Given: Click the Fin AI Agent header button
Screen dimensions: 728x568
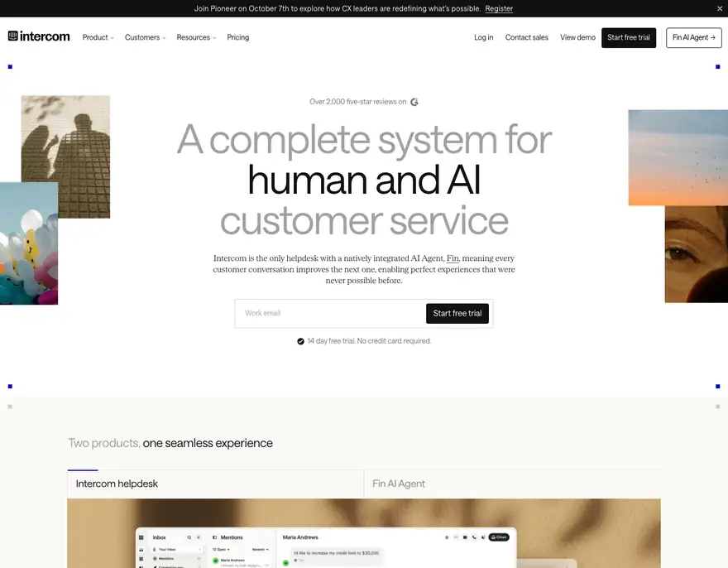Looking at the screenshot, I should pyautogui.click(x=693, y=37).
